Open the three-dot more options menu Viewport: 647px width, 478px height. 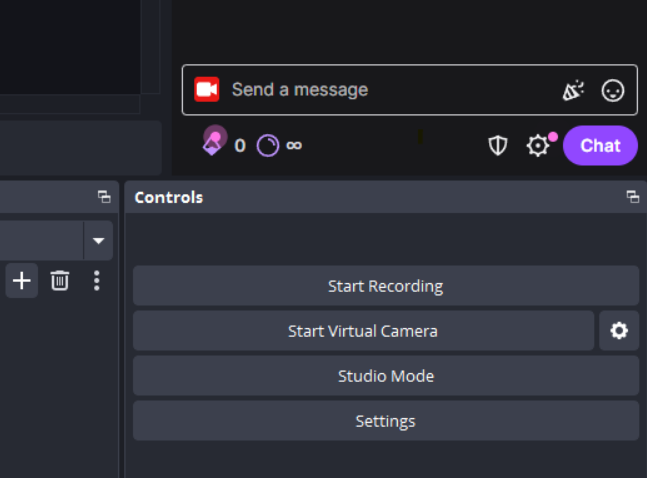tap(97, 281)
